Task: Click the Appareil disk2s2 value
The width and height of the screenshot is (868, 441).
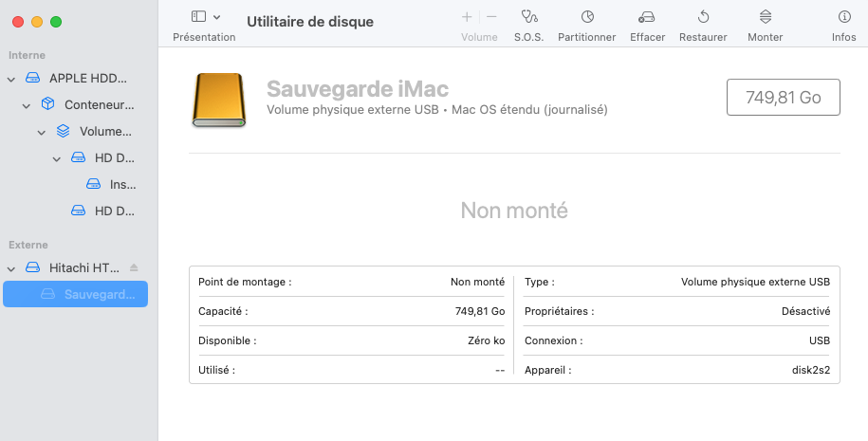Action: click(x=811, y=370)
